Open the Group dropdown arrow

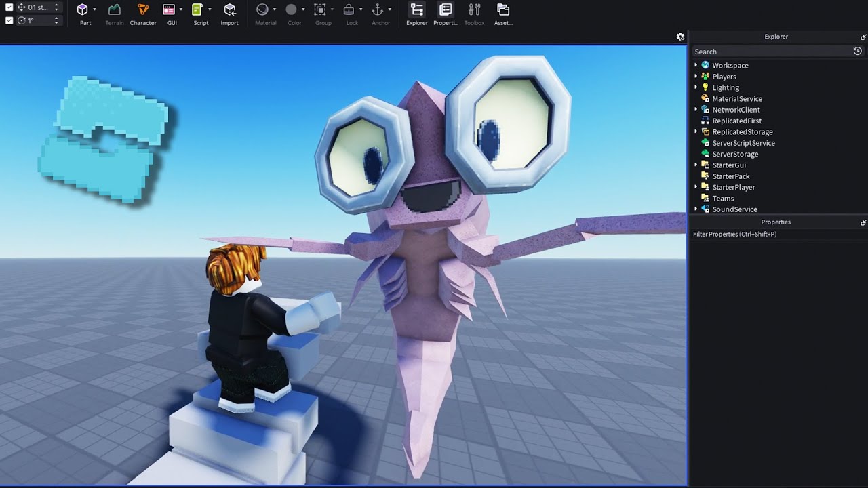click(332, 9)
